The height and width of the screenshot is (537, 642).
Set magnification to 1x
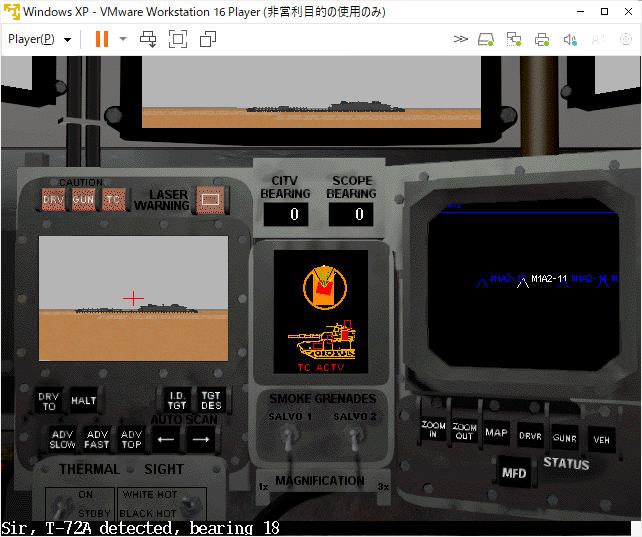(263, 487)
